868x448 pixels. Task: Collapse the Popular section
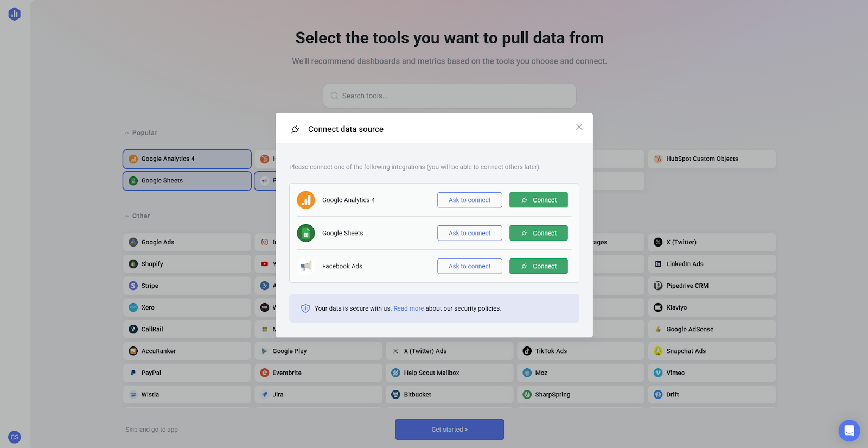coord(141,133)
